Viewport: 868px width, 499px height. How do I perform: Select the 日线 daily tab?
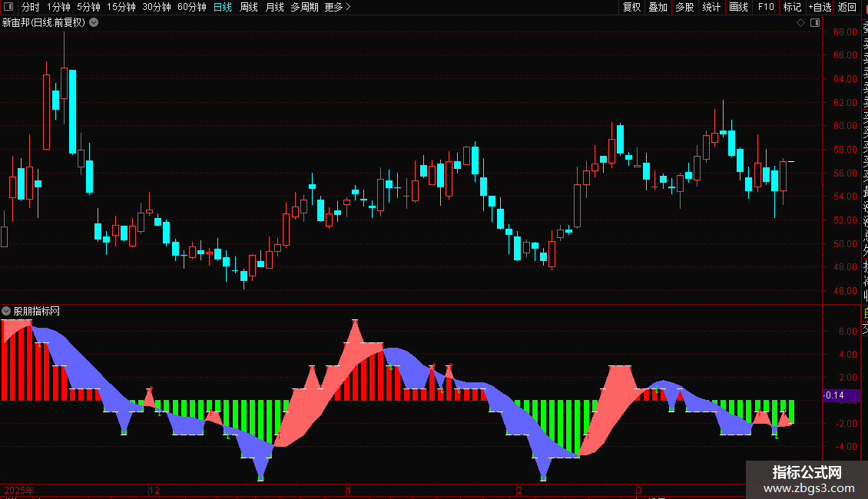tap(223, 7)
